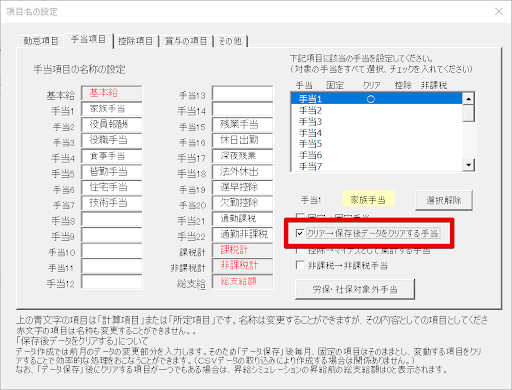
Task: Click the list scrollbar down arrow
Action: [469, 165]
